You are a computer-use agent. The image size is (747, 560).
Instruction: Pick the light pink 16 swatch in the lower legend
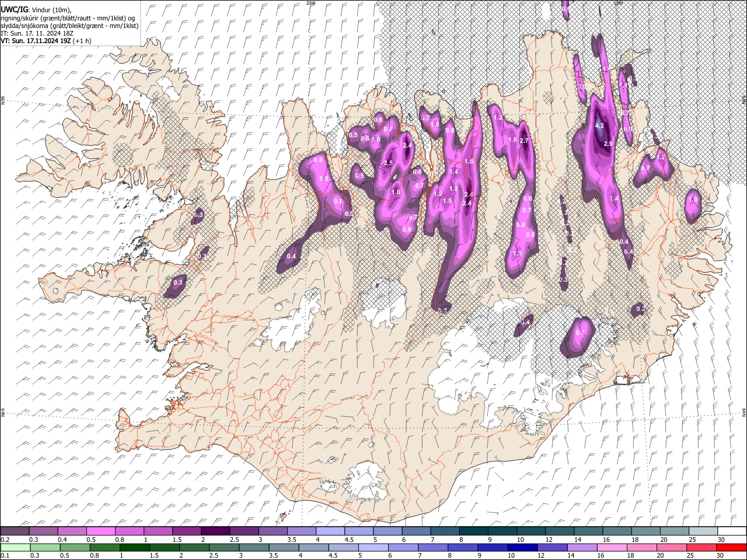[x=611, y=547]
